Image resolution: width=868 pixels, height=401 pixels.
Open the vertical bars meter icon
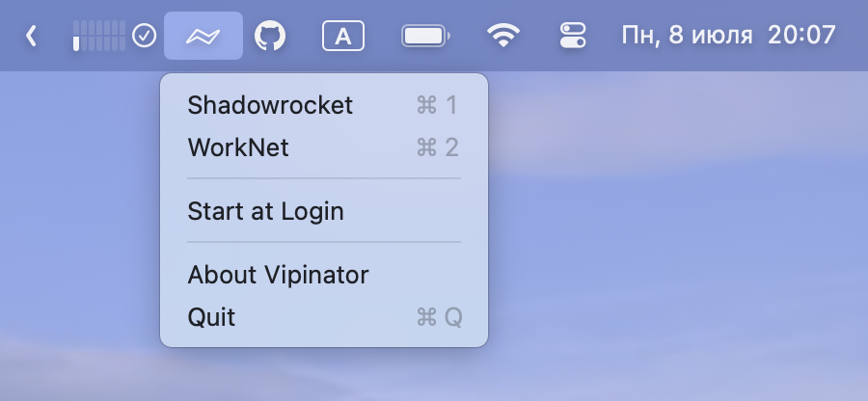coord(98,37)
